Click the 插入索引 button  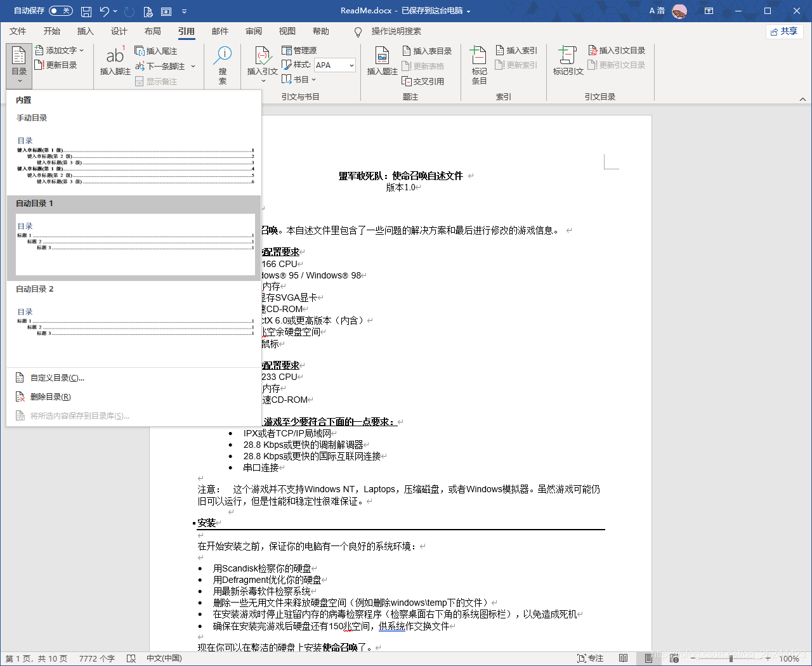coord(516,50)
